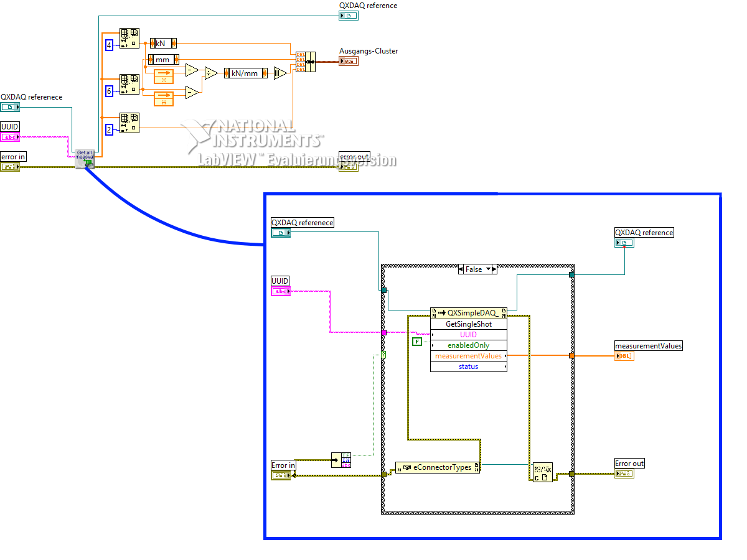Select the Unbundle By Name node near Error in
747x560 pixels.
pos(342,460)
